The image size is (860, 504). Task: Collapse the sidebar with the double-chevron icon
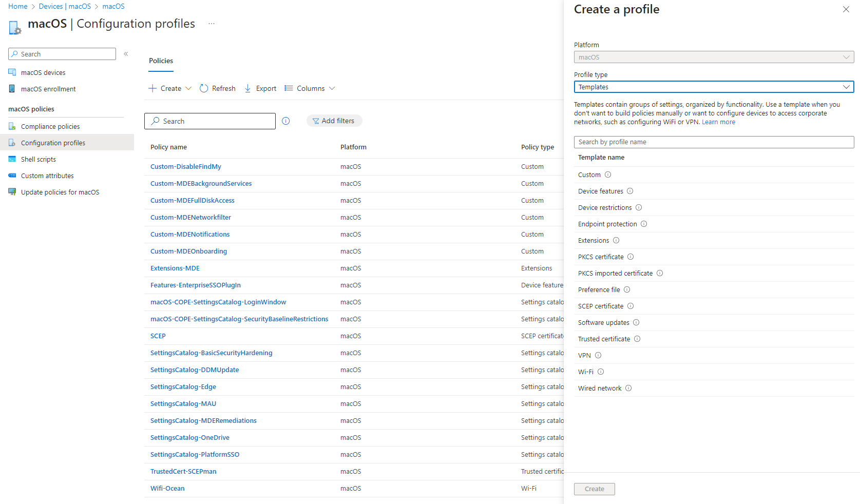(126, 54)
